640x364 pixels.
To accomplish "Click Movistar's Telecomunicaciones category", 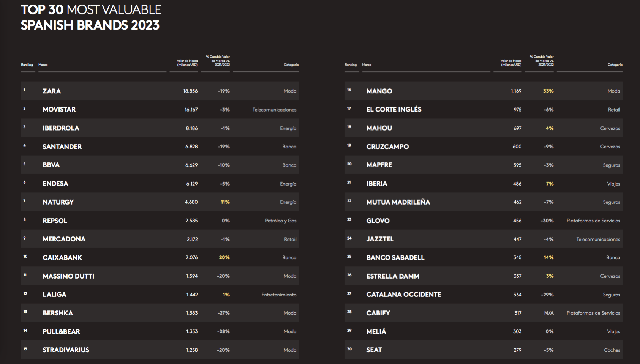I will (x=274, y=110).
